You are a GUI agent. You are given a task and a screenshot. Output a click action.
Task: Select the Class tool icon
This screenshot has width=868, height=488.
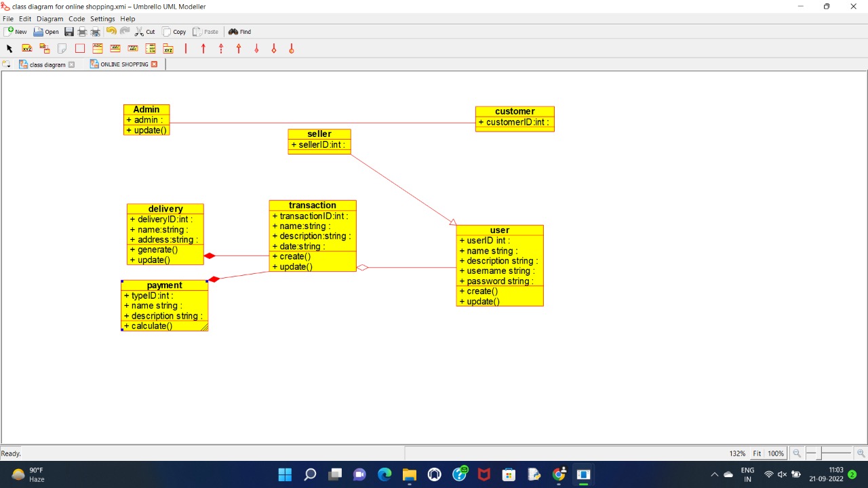98,49
